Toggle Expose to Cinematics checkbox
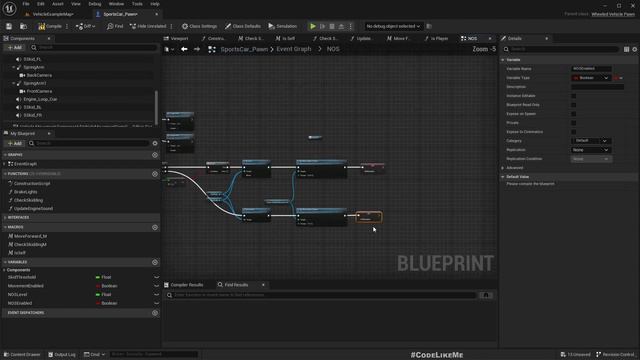The image size is (640, 360). click(x=573, y=132)
